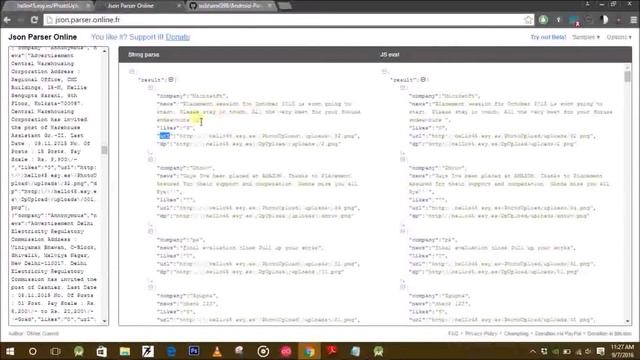Click the JSON input area scrollbar thumb
Screen dimensions: 640x360
tap(104, 150)
